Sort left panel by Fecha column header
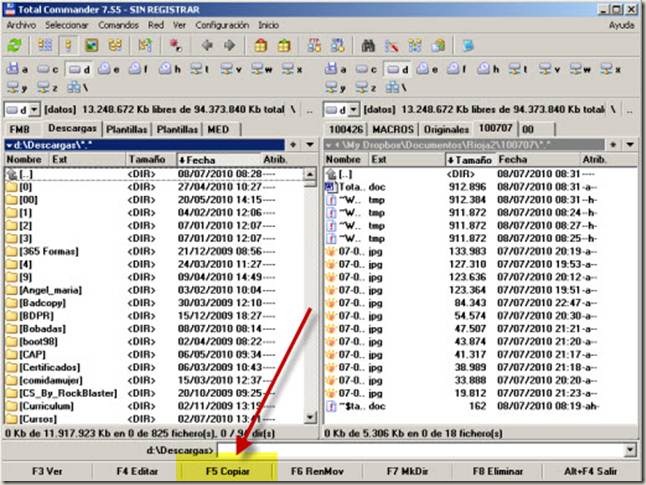This screenshot has height=485, width=646. click(x=218, y=159)
